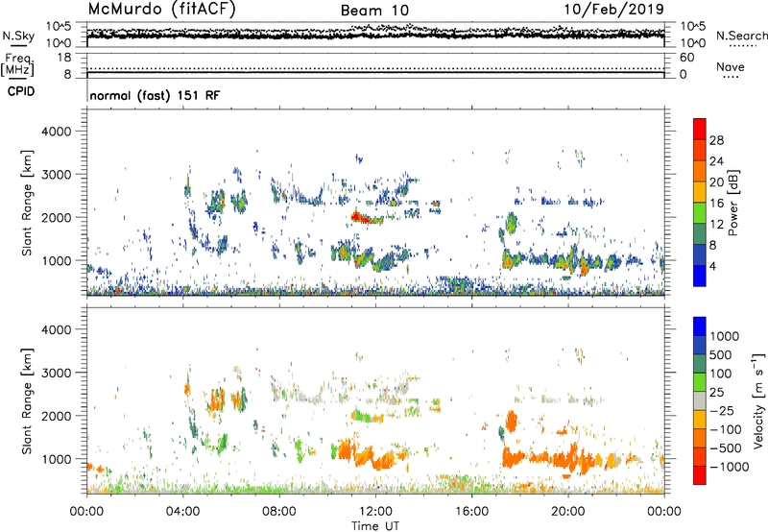Click the teal Power segment between 8 and 12

(700, 234)
